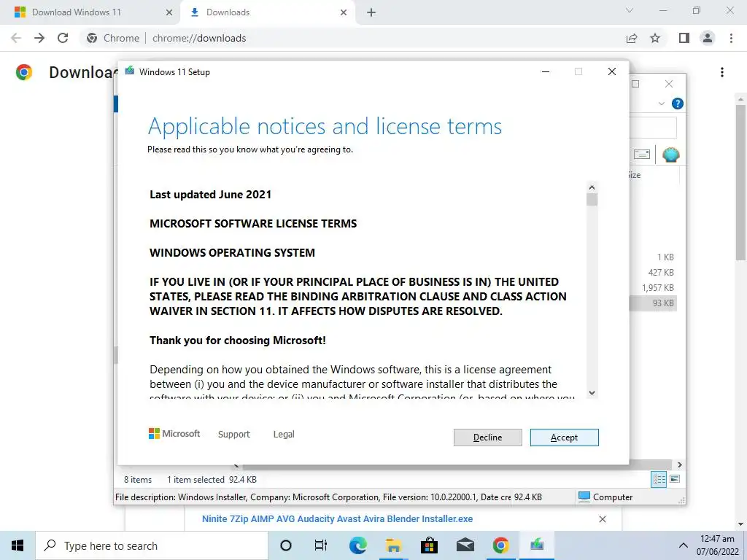
Task: Open the Windows Start menu
Action: pos(18,545)
